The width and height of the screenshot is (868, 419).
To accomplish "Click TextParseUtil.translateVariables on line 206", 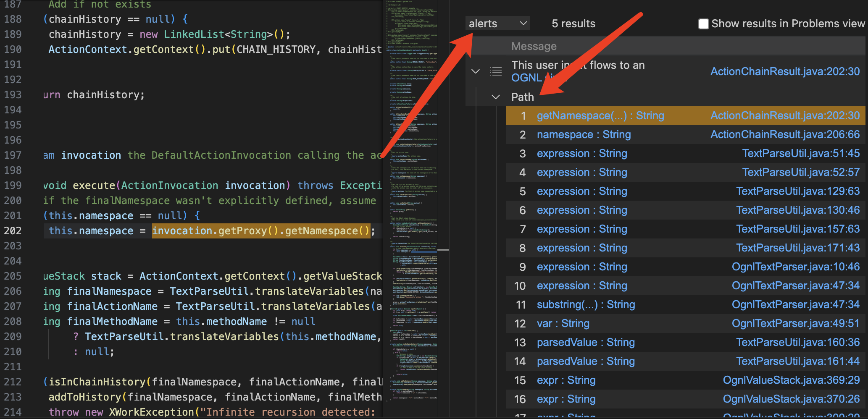I will (x=267, y=291).
